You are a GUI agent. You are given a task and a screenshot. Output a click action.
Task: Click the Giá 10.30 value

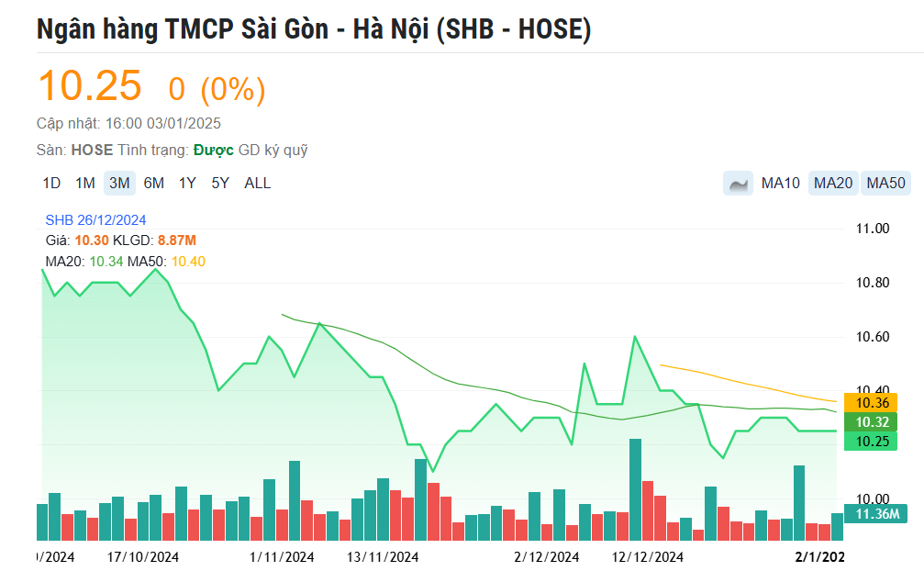[x=92, y=241]
